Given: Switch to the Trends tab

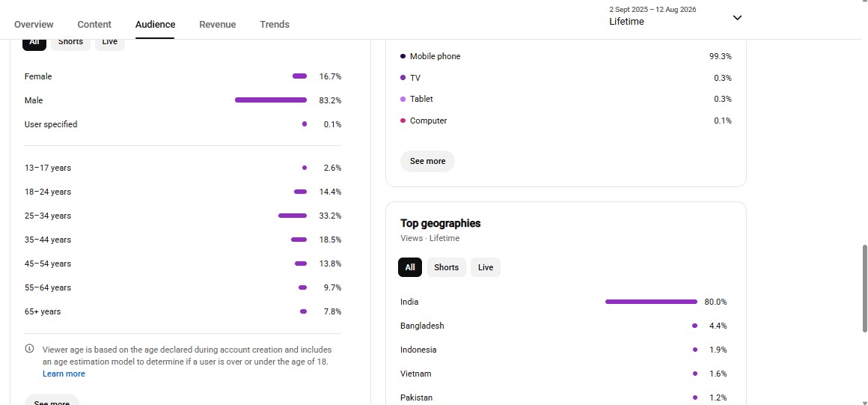Looking at the screenshot, I should point(275,25).
